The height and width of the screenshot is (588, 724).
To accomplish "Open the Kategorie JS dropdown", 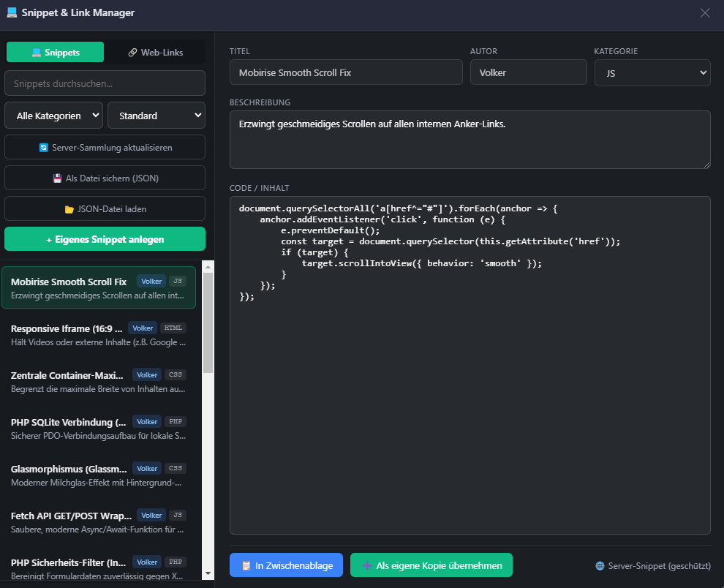I will tap(652, 73).
